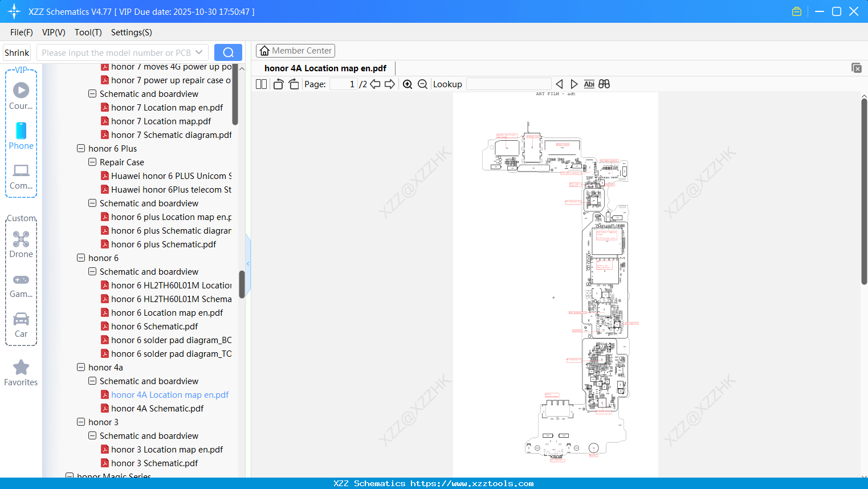Open Favorites star icon
Viewport: 868px width, 489px height.
click(x=21, y=373)
